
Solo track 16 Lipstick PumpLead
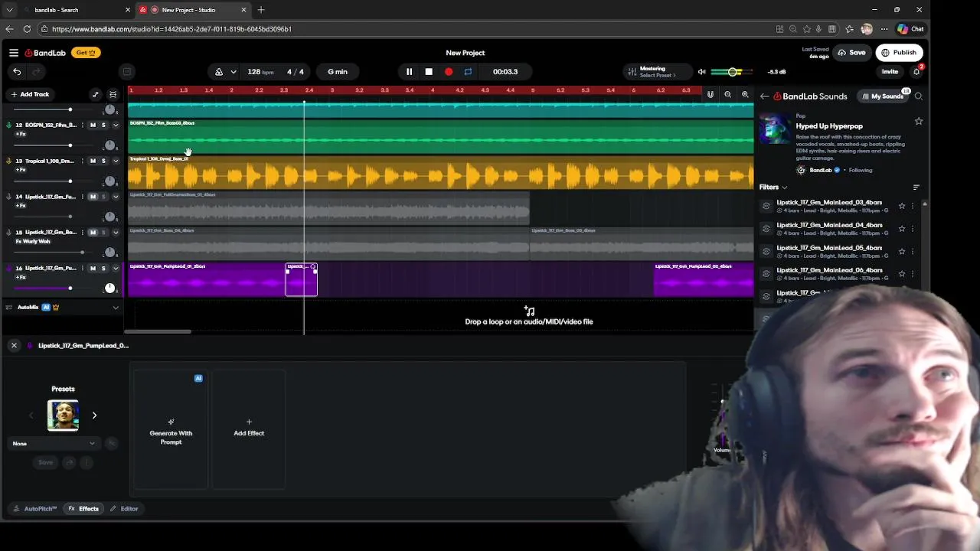(103, 269)
